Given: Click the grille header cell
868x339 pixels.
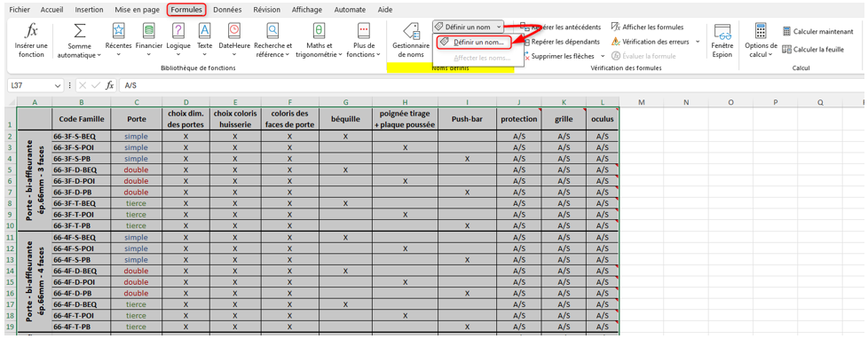Looking at the screenshot, I should pyautogui.click(x=564, y=119).
